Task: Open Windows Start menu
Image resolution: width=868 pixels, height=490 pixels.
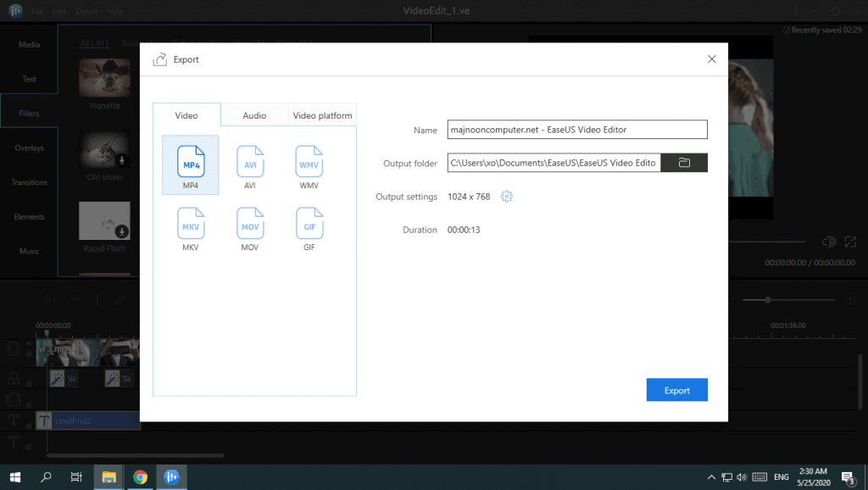Action: (x=15, y=477)
